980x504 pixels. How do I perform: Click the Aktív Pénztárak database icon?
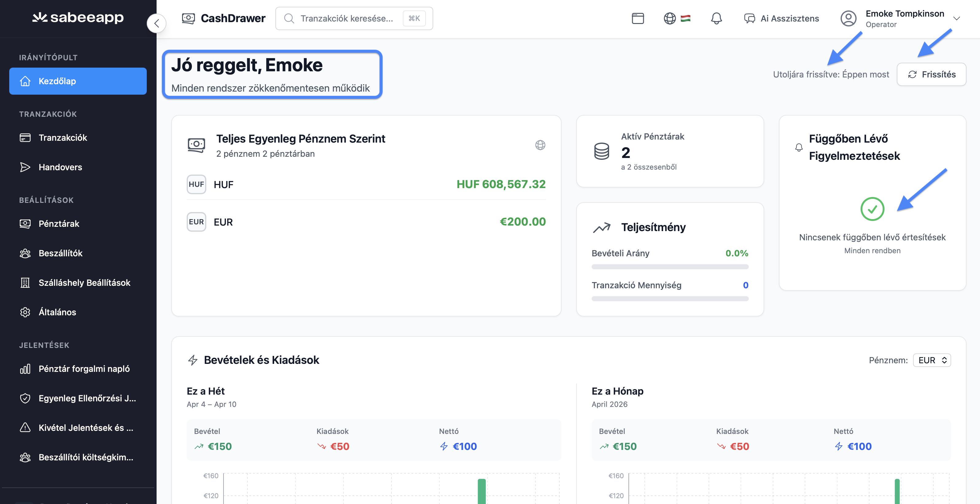click(x=601, y=151)
